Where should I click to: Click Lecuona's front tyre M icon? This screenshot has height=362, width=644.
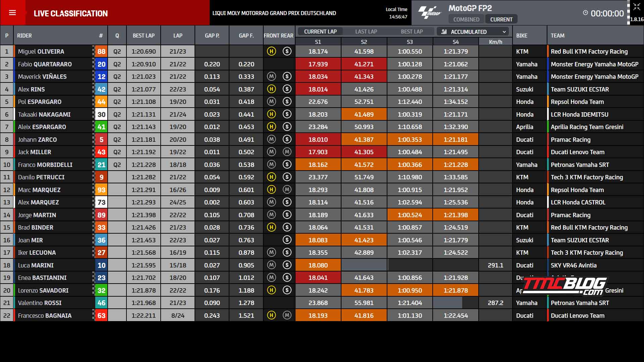271,252
